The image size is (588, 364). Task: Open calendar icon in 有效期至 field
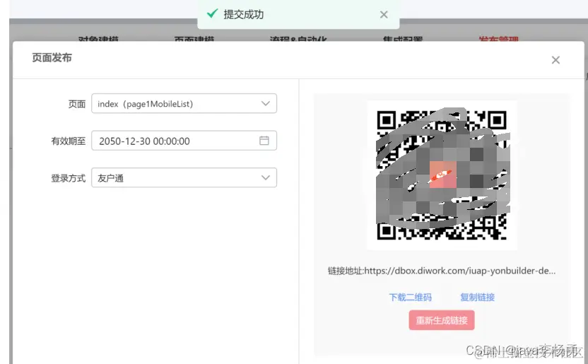pyautogui.click(x=264, y=141)
